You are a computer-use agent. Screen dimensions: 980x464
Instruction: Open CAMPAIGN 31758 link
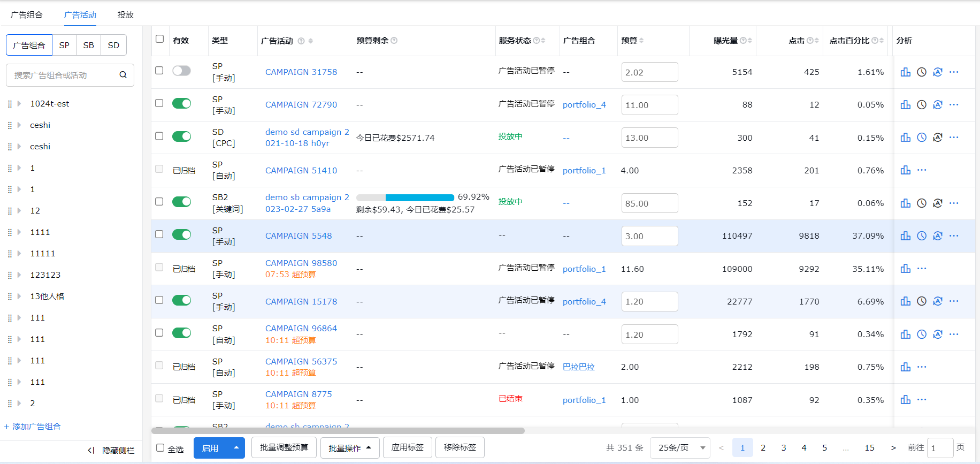pos(301,72)
